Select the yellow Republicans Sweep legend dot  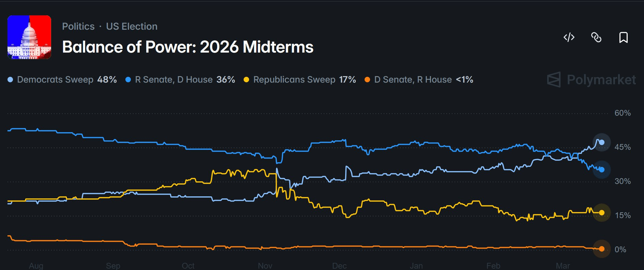point(246,80)
